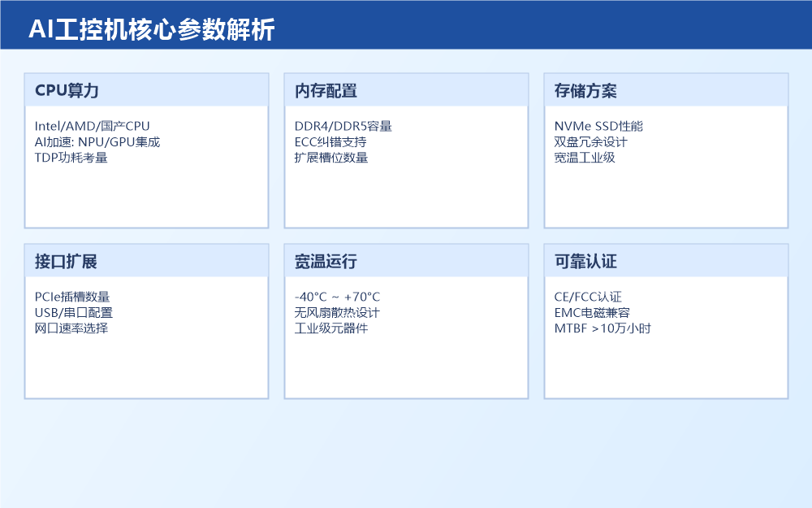The width and height of the screenshot is (812, 508).
Task: Open the title banner AI工控机核心参数解析
Action: point(153,28)
